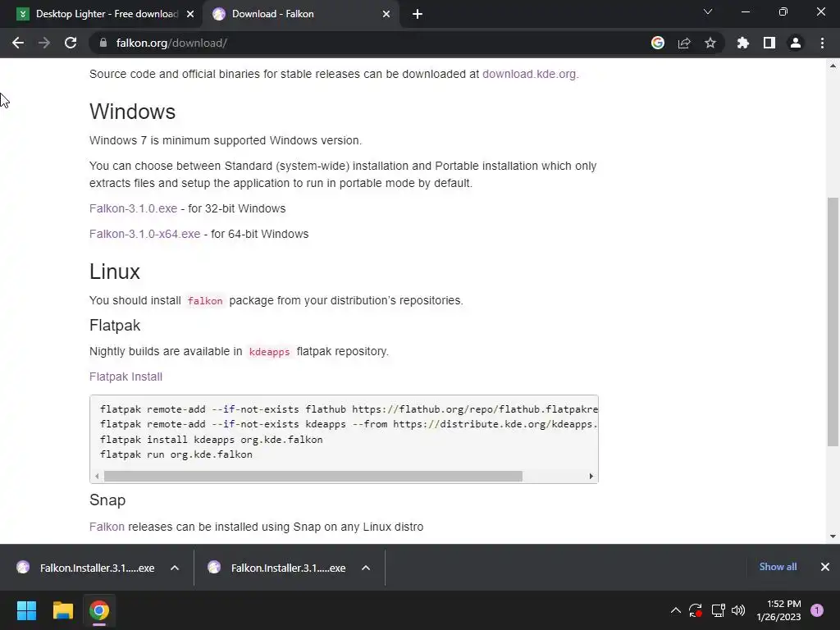Expand options for the first Falkon.Installer download
This screenshot has height=630, width=840.
pyautogui.click(x=175, y=568)
